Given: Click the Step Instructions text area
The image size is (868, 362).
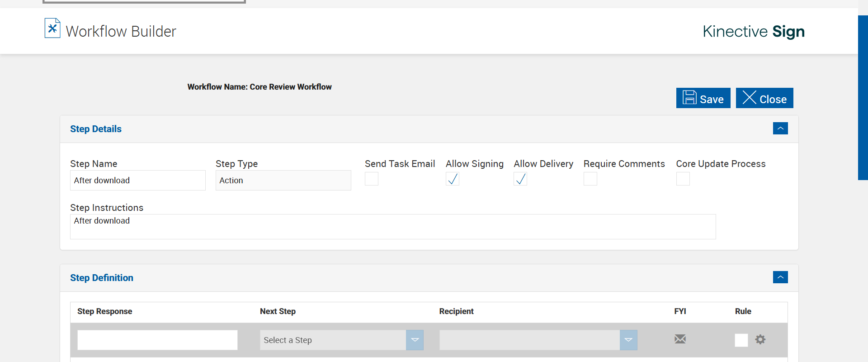Looking at the screenshot, I should coord(392,227).
